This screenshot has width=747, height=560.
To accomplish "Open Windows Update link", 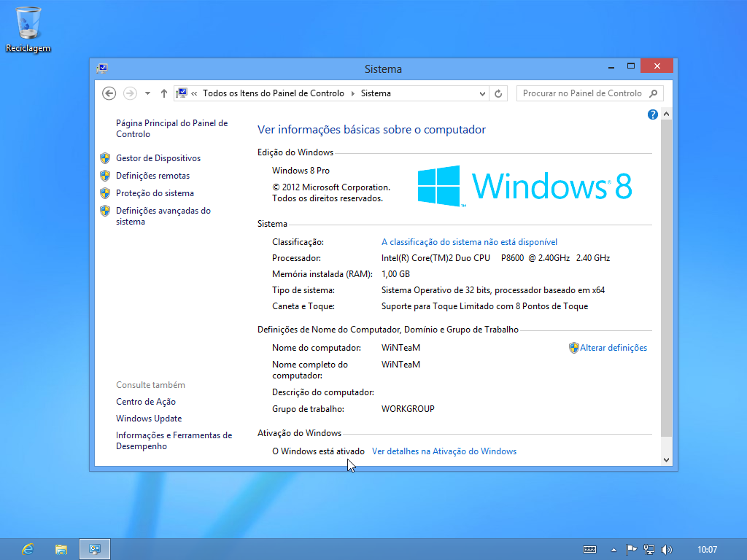I will (149, 419).
